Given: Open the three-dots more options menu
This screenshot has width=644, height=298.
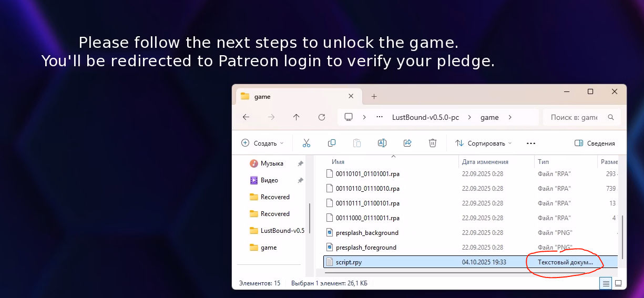Looking at the screenshot, I should tap(530, 143).
